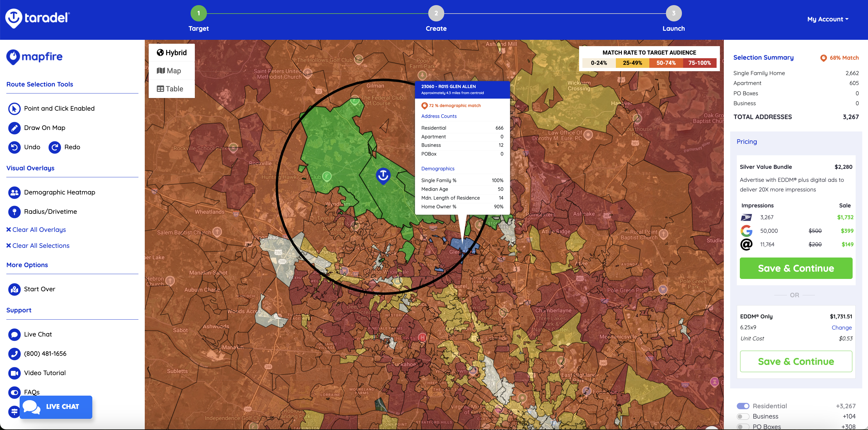
Task: Select the Draw On Map tool
Action: 14,128
